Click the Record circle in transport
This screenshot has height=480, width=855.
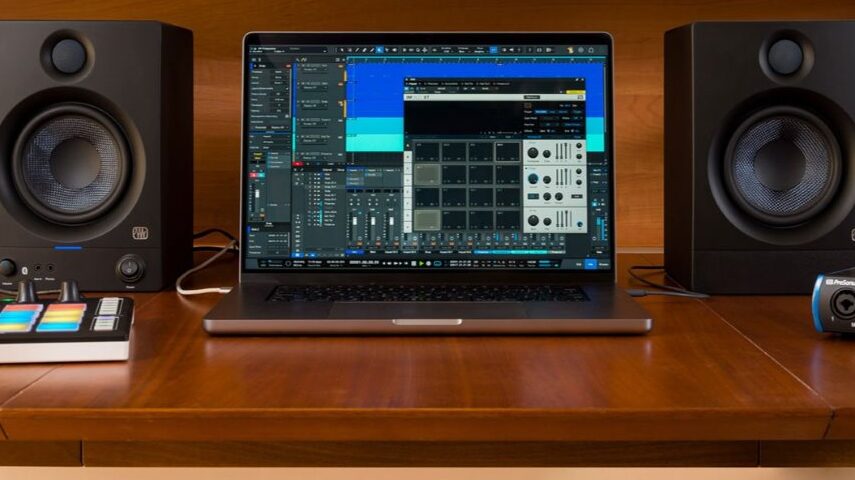pos(429,263)
